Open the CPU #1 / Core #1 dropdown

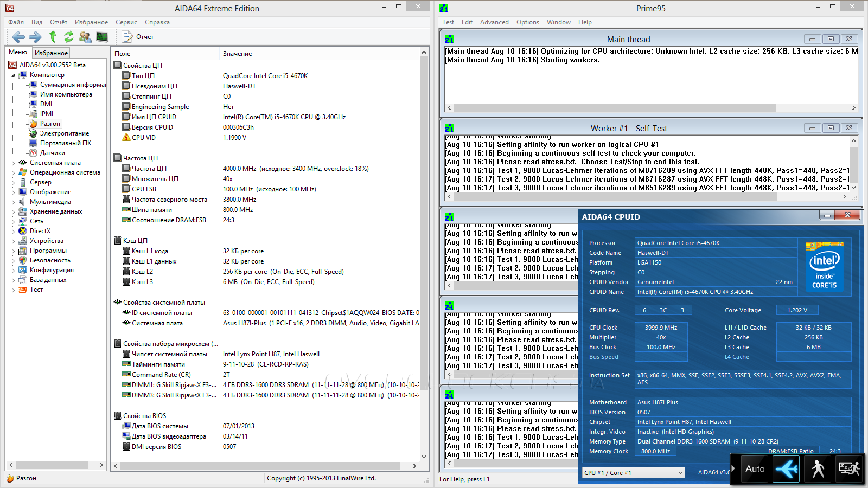pos(633,473)
